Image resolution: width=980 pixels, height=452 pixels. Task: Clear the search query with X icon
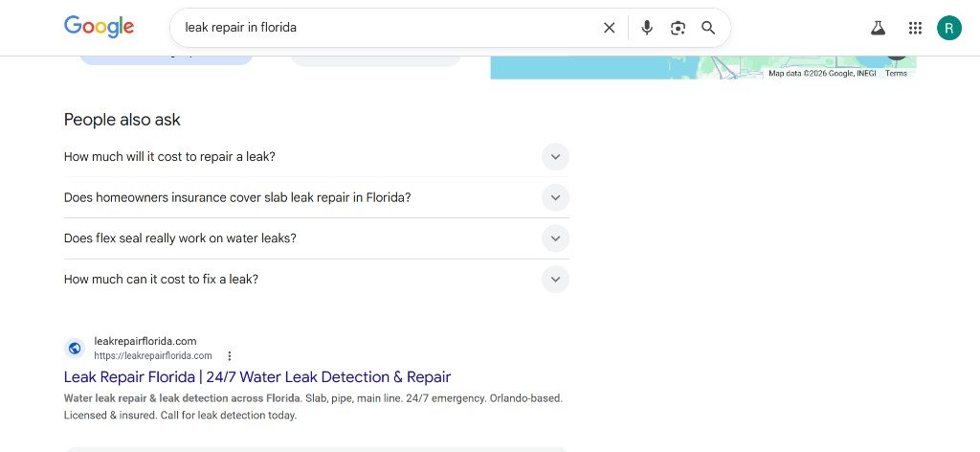pyautogui.click(x=609, y=28)
